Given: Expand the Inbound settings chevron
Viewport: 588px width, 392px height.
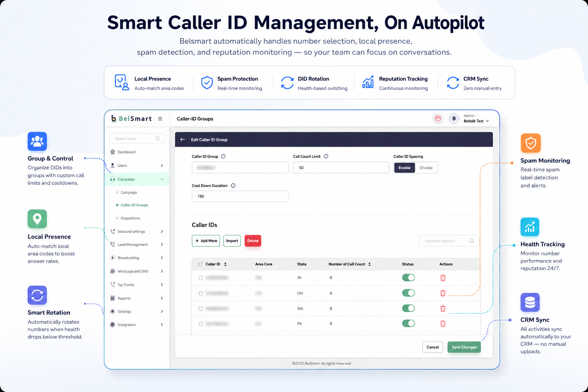Looking at the screenshot, I should click(x=162, y=232).
